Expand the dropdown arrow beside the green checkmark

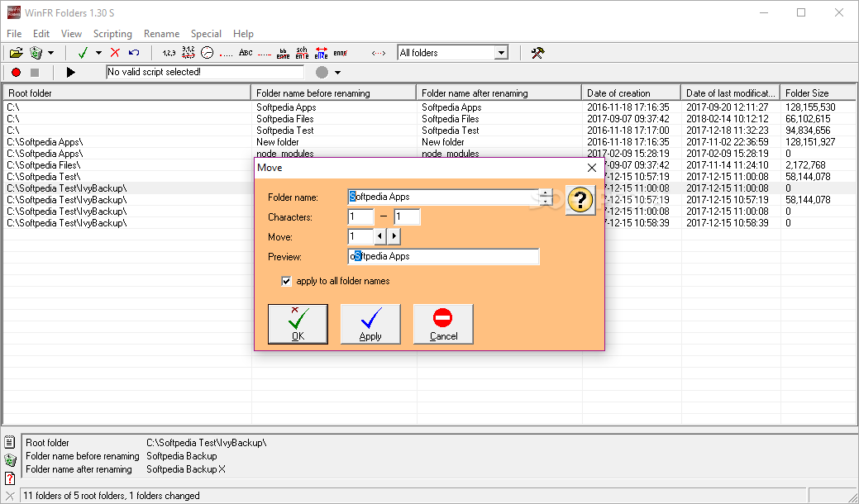click(x=98, y=53)
